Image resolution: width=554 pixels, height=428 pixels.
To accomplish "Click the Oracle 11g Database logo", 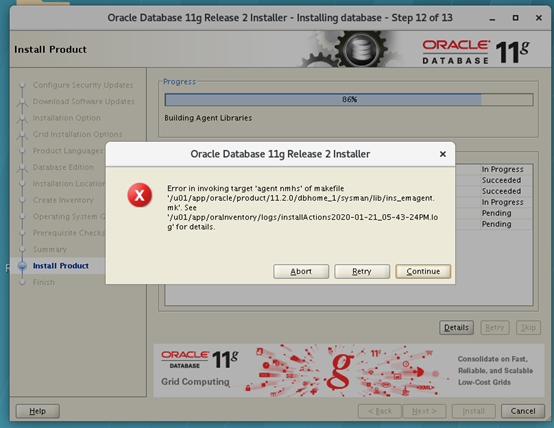I will (476, 52).
